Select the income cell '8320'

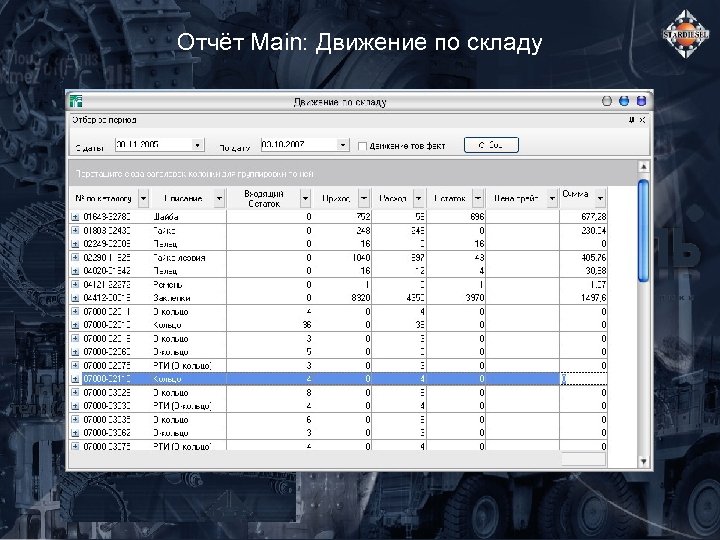tap(344, 298)
